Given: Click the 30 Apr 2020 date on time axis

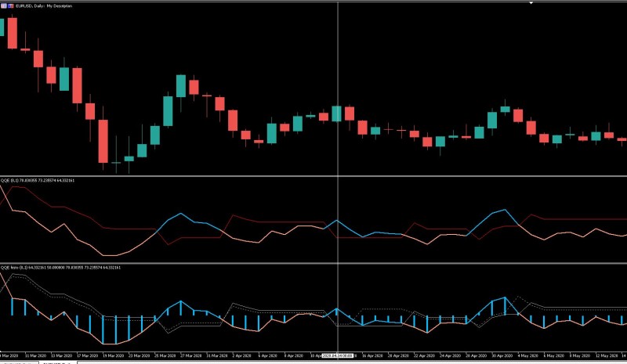Looking at the screenshot, I should coord(502,355).
